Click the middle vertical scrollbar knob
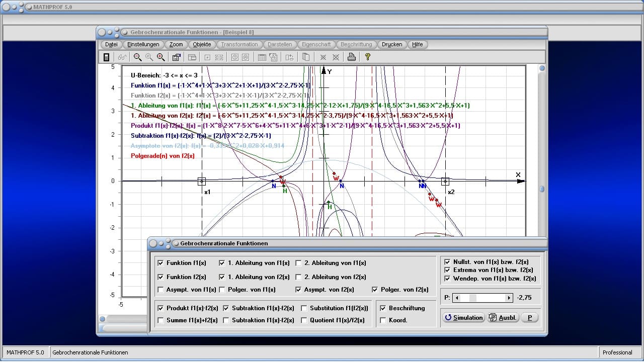The width and height of the screenshot is (644, 362). coord(542,189)
